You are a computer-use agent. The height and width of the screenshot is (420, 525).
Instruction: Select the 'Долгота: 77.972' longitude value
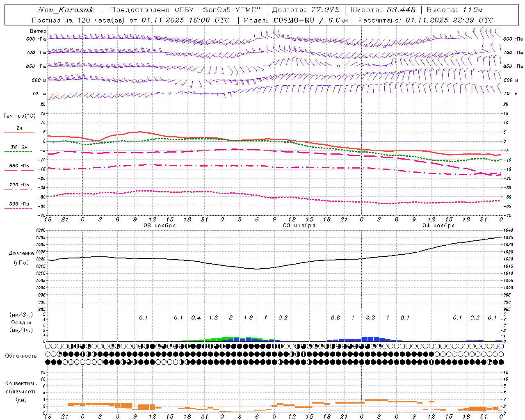pyautogui.click(x=306, y=10)
